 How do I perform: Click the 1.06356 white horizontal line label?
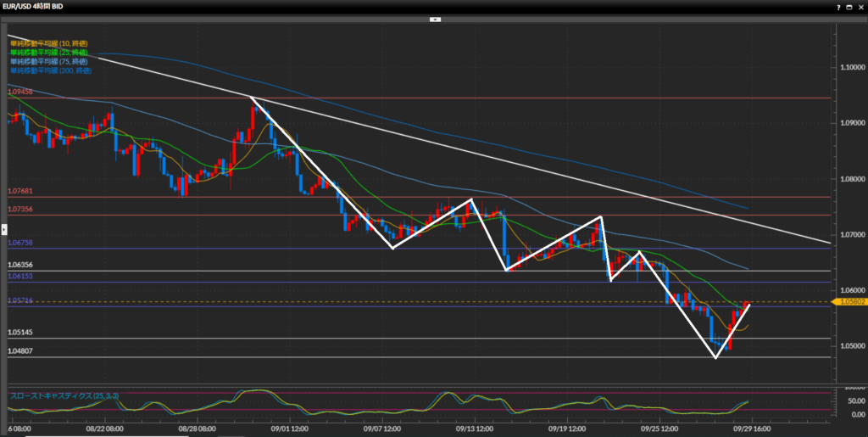coord(19,266)
